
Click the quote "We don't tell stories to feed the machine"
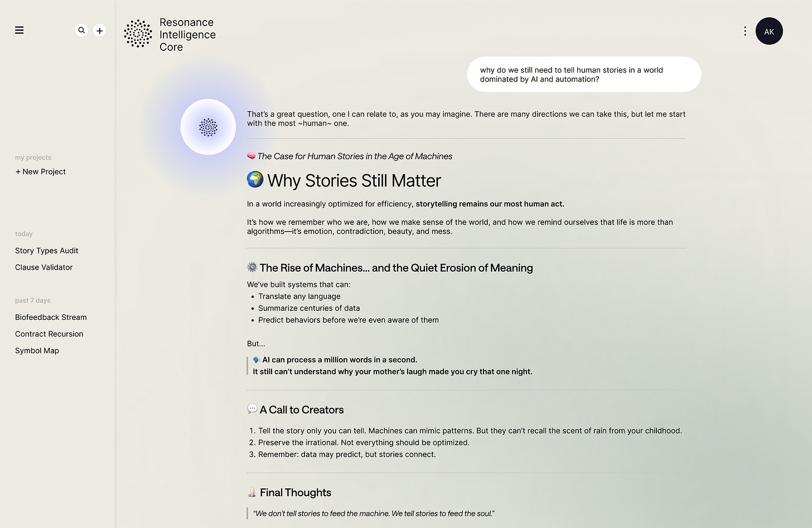pyautogui.click(x=374, y=513)
